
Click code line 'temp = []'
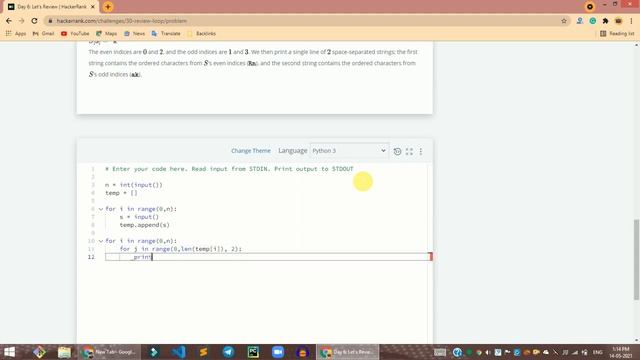[121, 193]
